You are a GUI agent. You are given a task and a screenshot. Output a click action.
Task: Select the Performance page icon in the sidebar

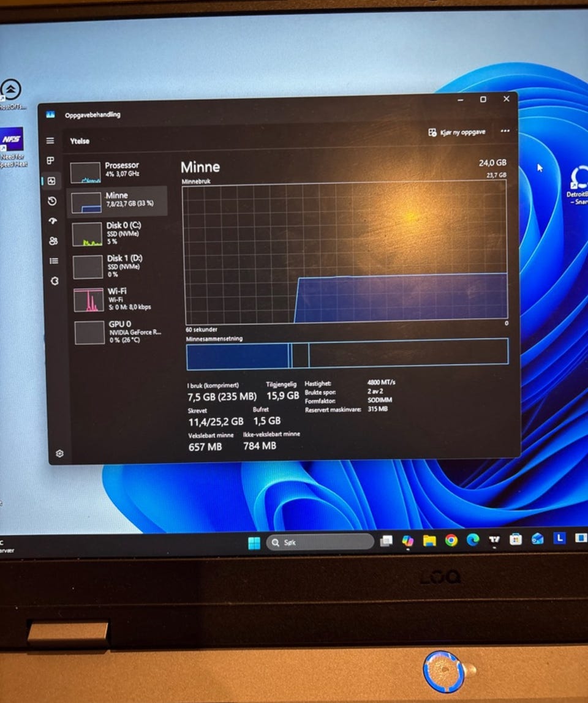click(x=51, y=181)
